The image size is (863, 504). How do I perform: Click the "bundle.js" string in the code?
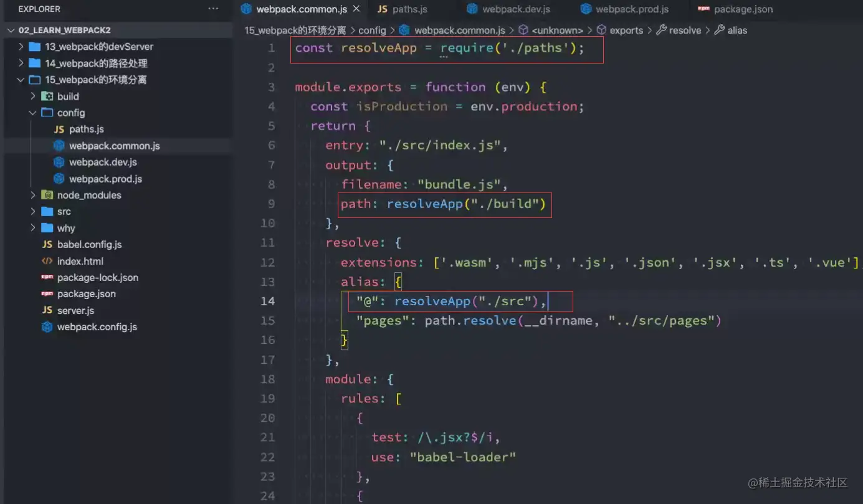tap(459, 184)
